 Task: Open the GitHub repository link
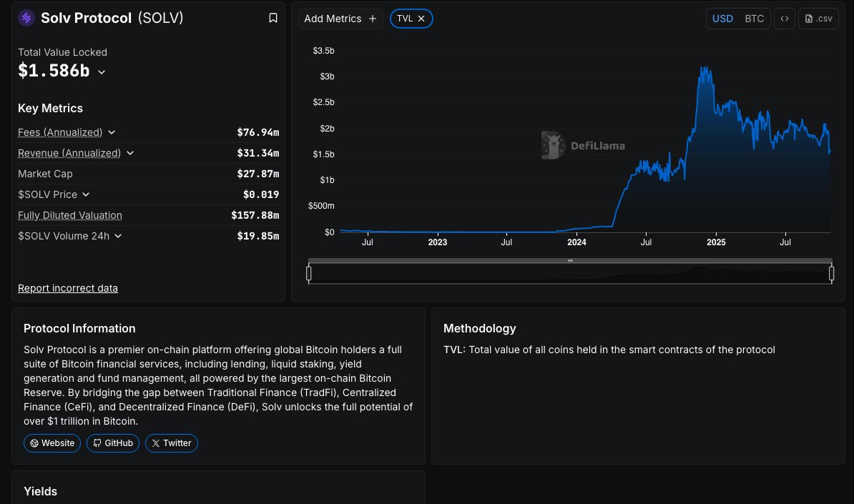(113, 443)
